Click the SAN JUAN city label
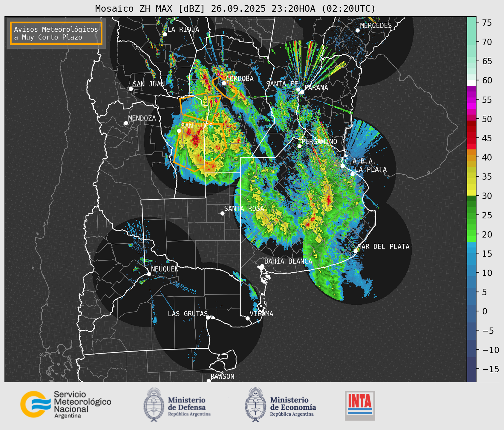The height and width of the screenshot is (430, 504). (148, 84)
